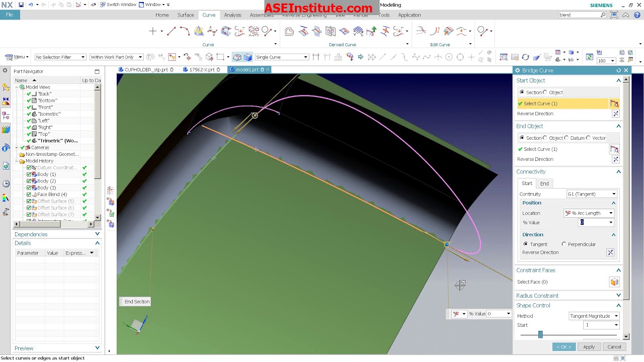Click Reverse Direction icon under End Object
This screenshot has width=644, height=362.
point(615,159)
